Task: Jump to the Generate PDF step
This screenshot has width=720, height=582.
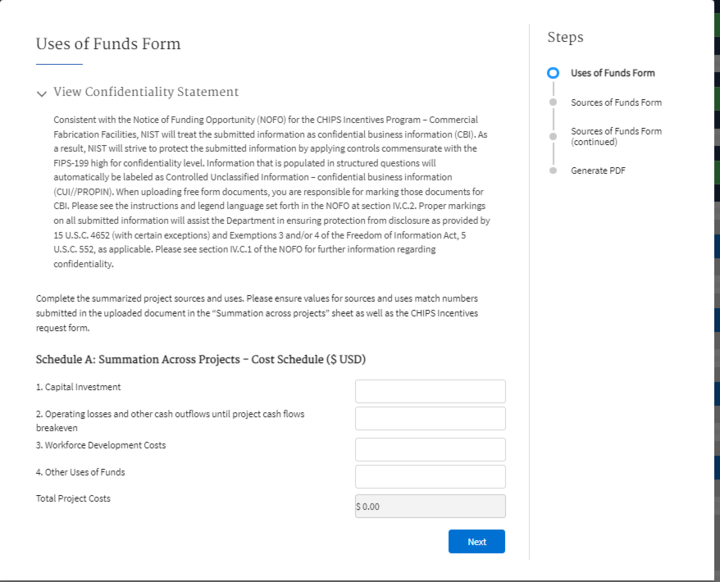Action: point(597,171)
